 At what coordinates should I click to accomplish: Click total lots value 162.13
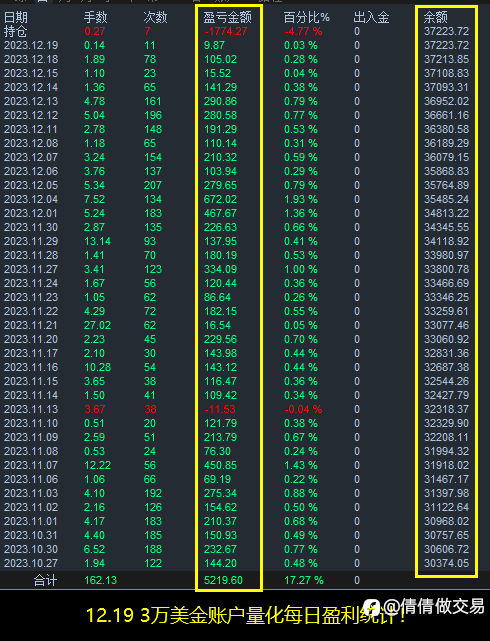pyautogui.click(x=101, y=580)
